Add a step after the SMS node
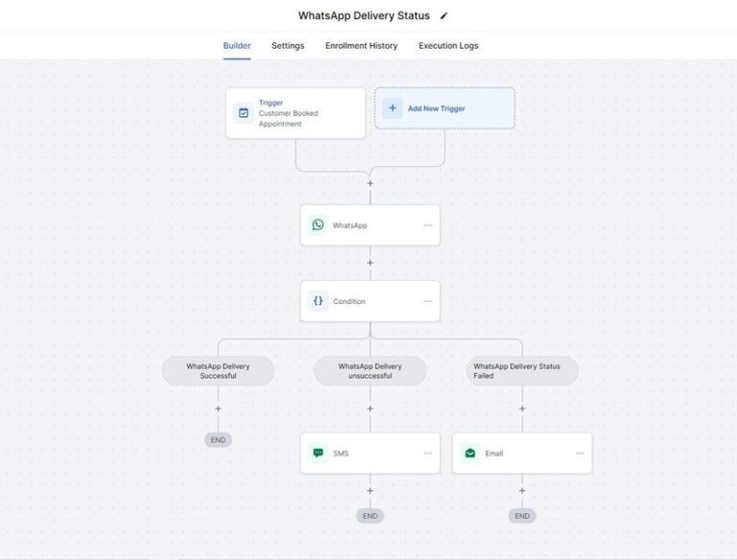737x560 pixels. pyautogui.click(x=369, y=490)
